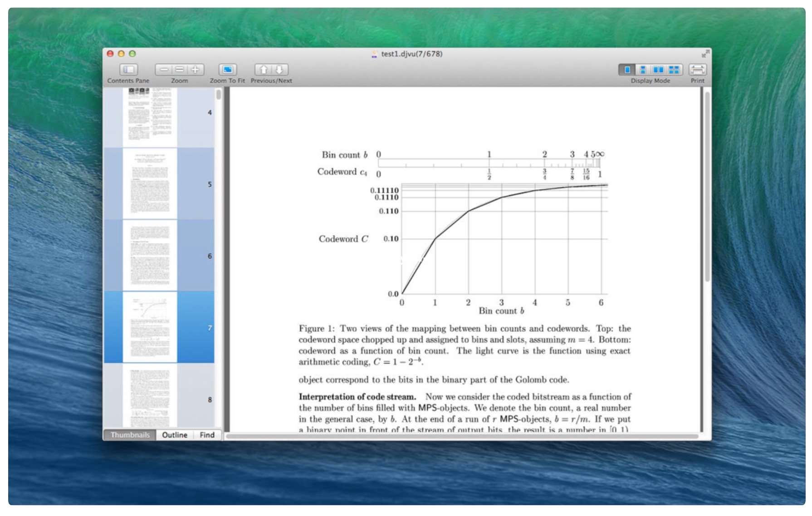The image size is (812, 516).
Task: Click the document horizontal scrollbar
Action: [462, 436]
